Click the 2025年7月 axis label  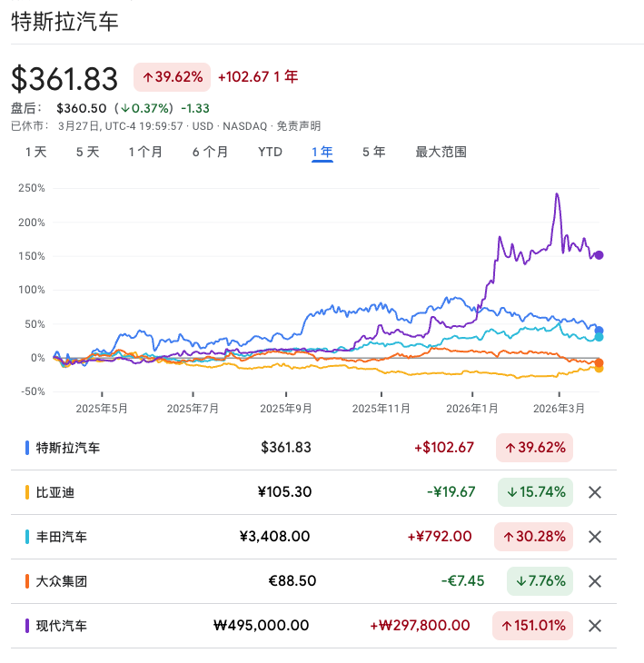click(x=193, y=409)
